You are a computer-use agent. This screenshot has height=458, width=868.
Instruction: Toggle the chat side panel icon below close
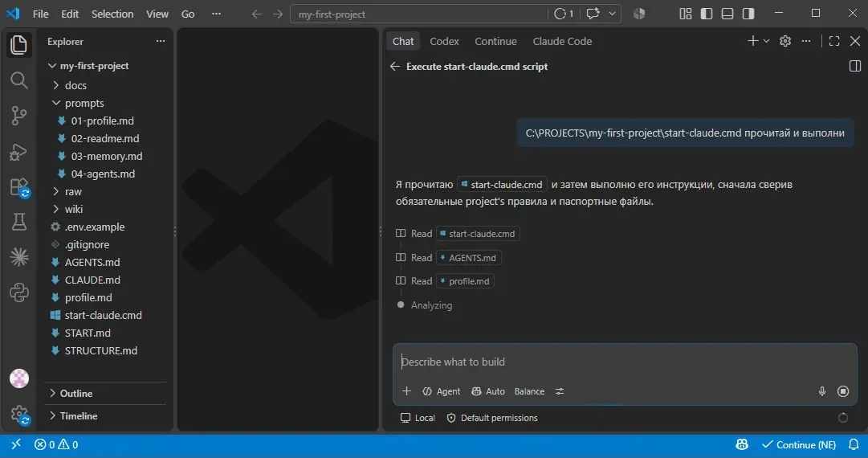pos(854,67)
